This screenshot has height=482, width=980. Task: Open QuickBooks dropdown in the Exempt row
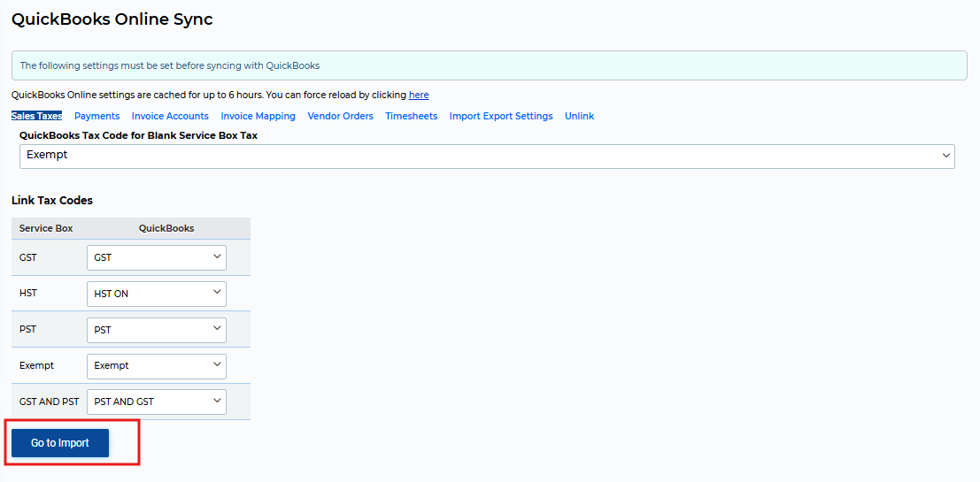pos(156,366)
